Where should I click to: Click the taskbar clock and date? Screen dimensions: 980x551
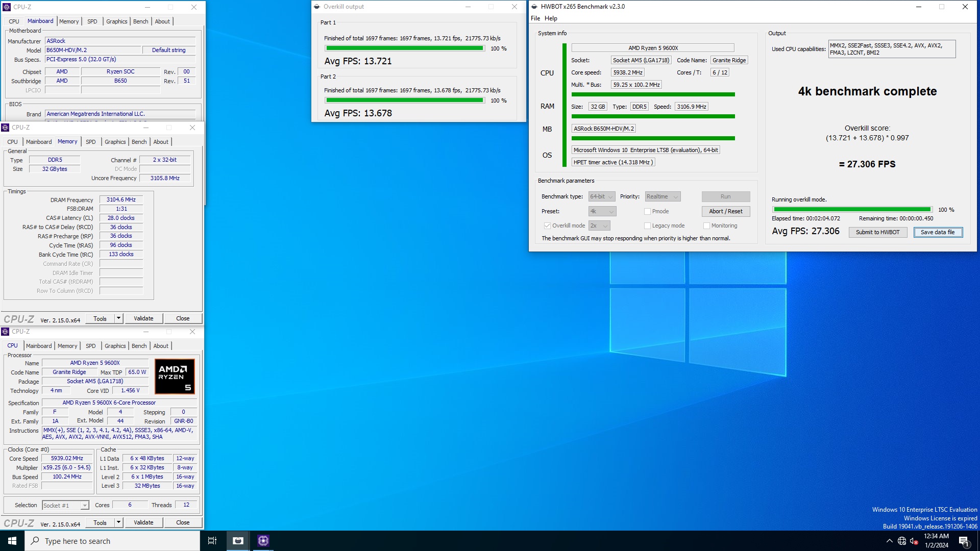tap(936, 541)
